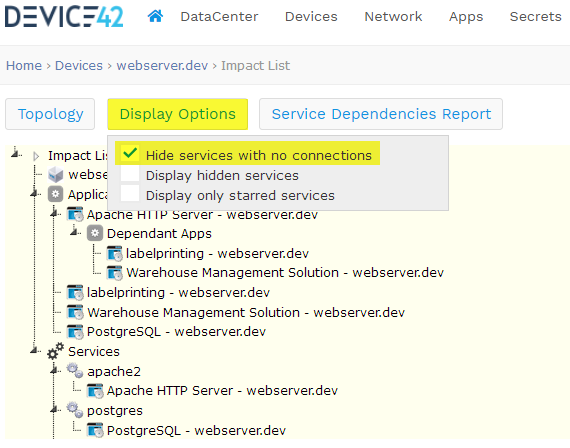Screen dimensions: 570x448
Task: Select labelprinting under Dependant Apps
Action: [x=217, y=253]
